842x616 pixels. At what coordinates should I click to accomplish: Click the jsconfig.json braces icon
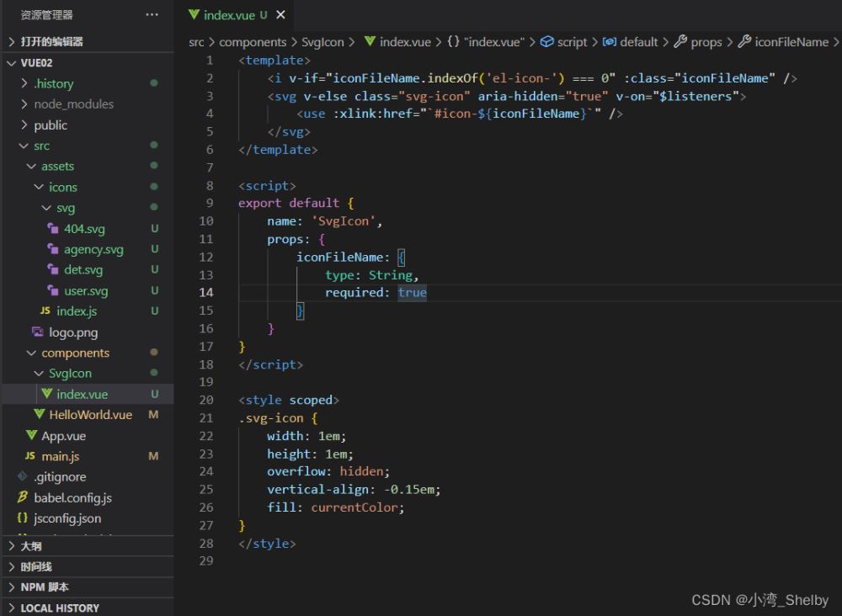pos(23,518)
